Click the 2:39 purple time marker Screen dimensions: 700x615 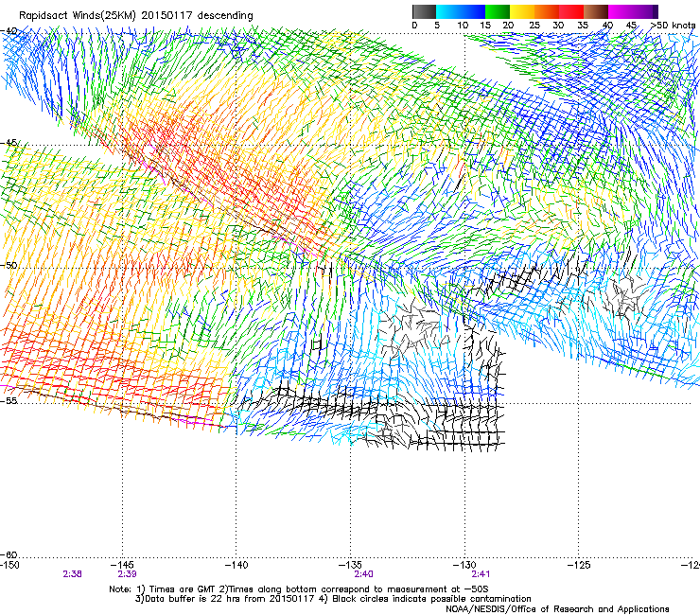pyautogui.click(x=128, y=574)
